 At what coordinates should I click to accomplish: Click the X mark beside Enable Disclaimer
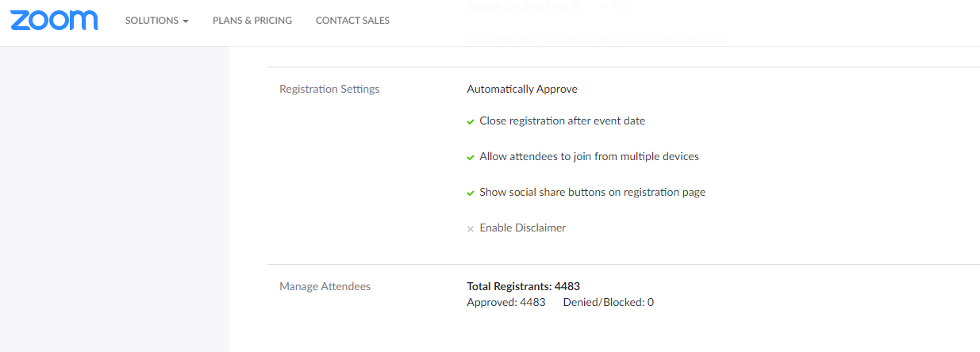[471, 229]
